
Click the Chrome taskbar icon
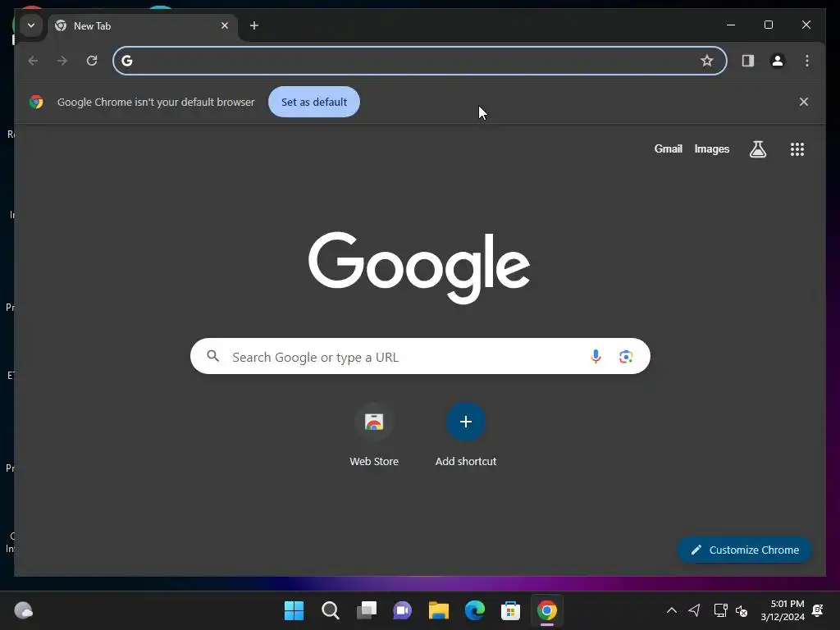(x=547, y=610)
